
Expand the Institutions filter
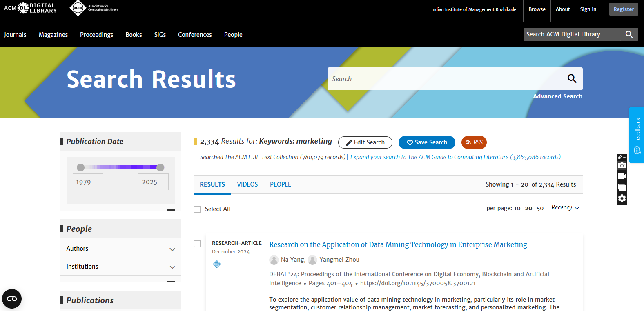coord(172,267)
